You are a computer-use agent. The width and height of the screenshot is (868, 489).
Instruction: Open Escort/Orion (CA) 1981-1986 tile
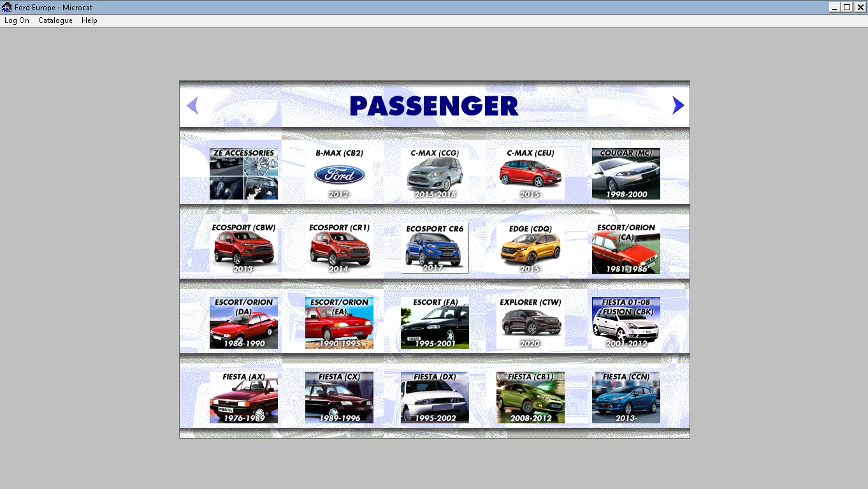626,248
